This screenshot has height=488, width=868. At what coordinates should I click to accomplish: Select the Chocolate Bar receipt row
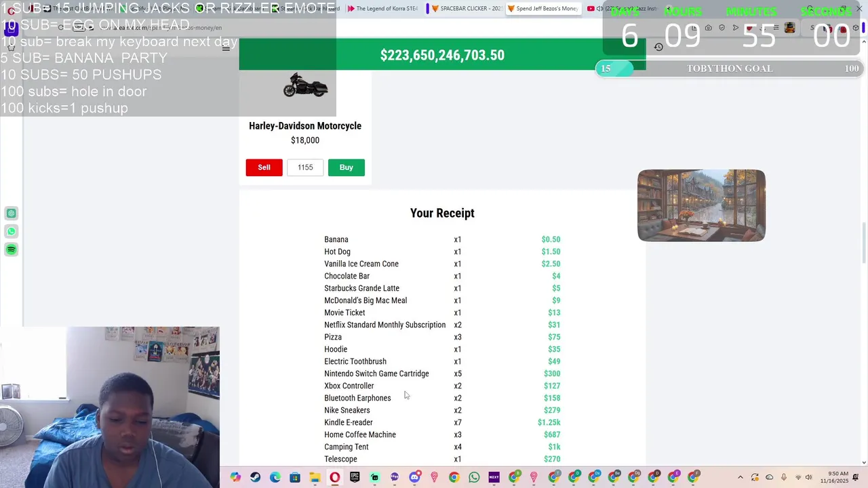pyautogui.click(x=442, y=276)
